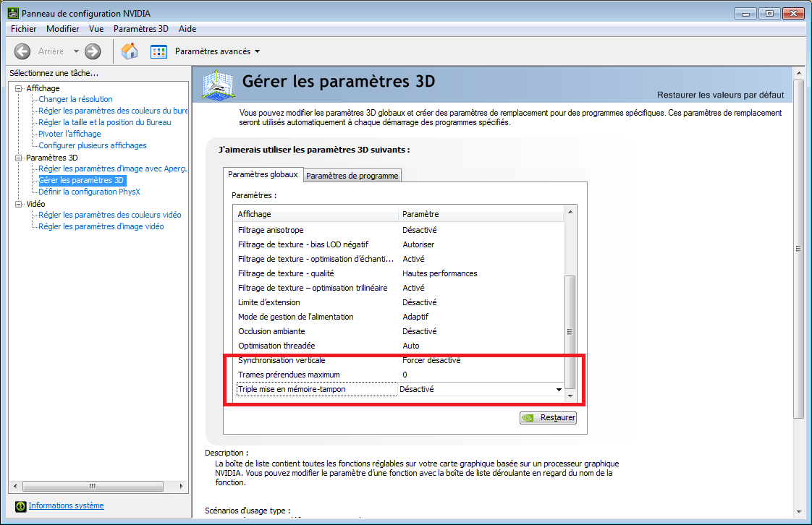The image size is (812, 525).
Task: Click the Restaurer button
Action: coord(548,417)
